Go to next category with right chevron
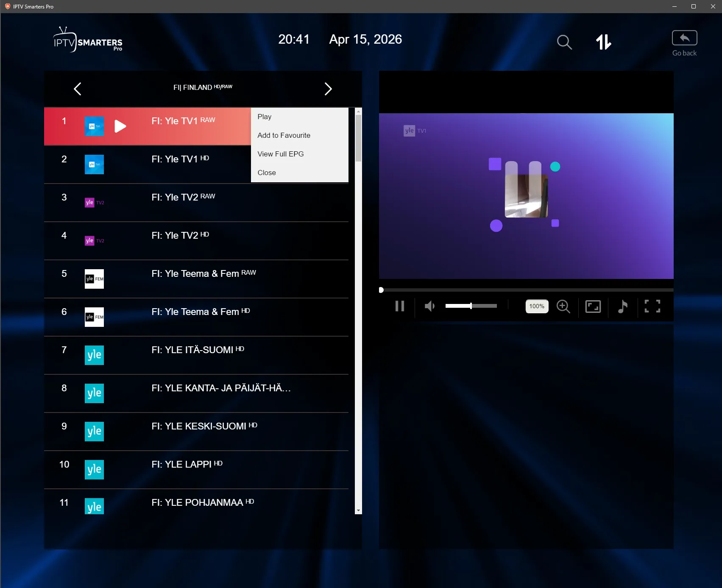 tap(328, 89)
